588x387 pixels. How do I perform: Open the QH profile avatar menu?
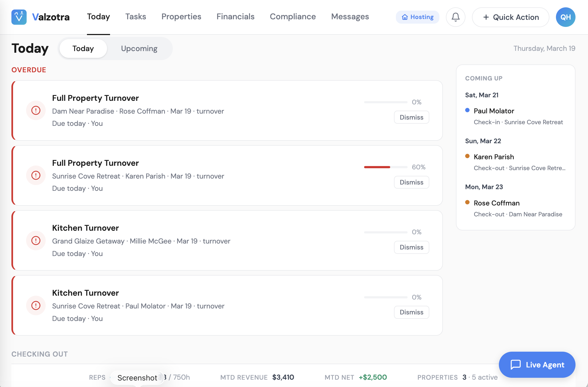coord(565,17)
